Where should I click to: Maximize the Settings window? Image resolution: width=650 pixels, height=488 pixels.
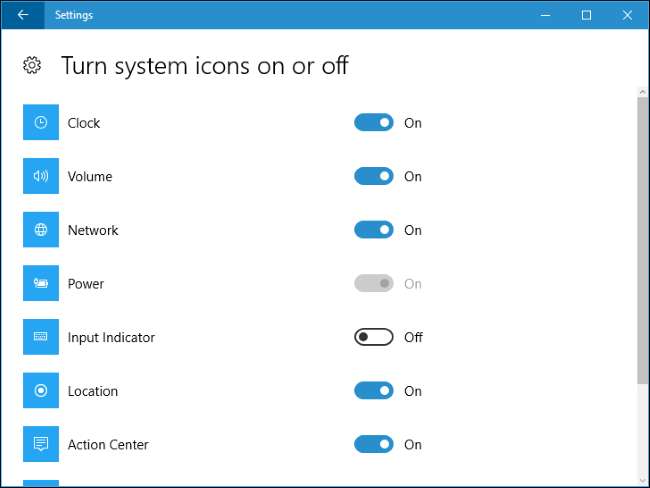(586, 15)
